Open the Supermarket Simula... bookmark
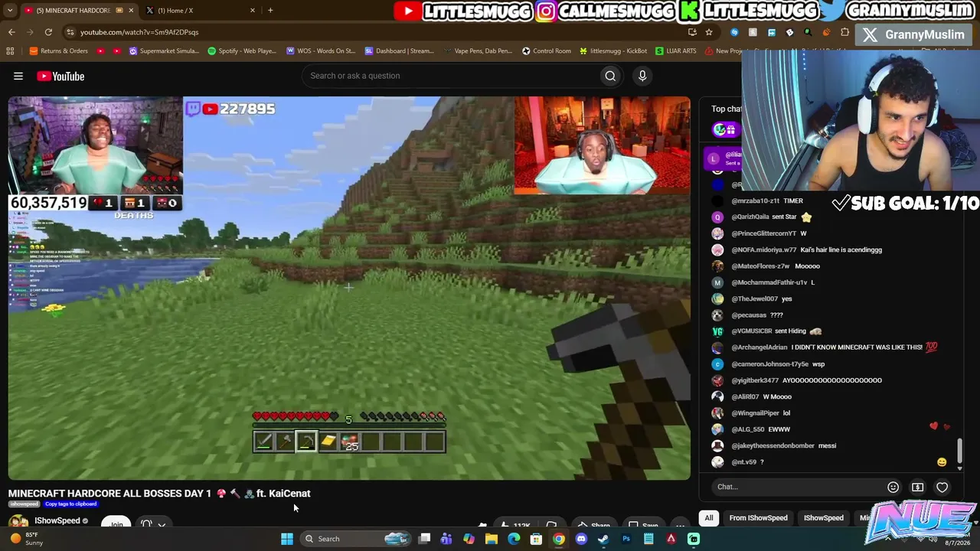This screenshot has height=551, width=980. 164,51
